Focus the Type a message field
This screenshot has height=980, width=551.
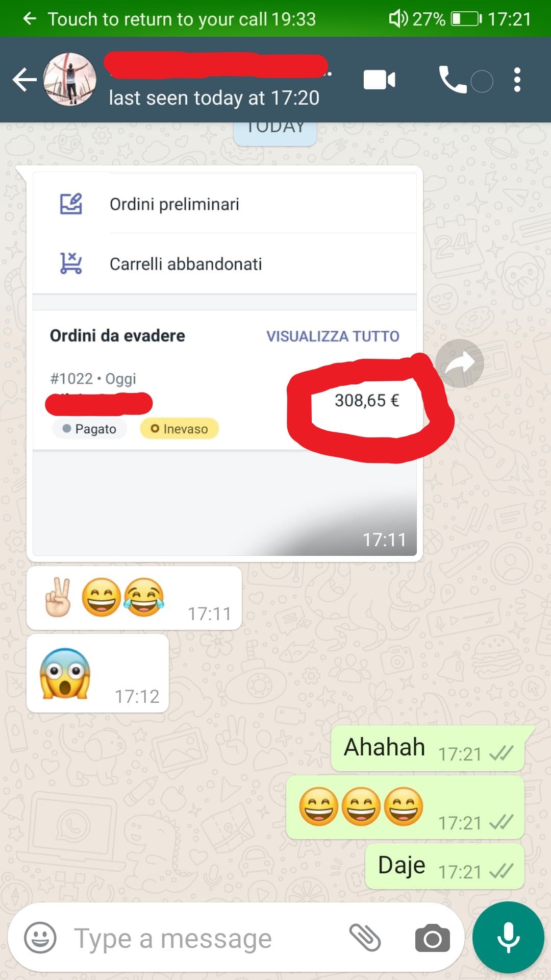point(204,938)
